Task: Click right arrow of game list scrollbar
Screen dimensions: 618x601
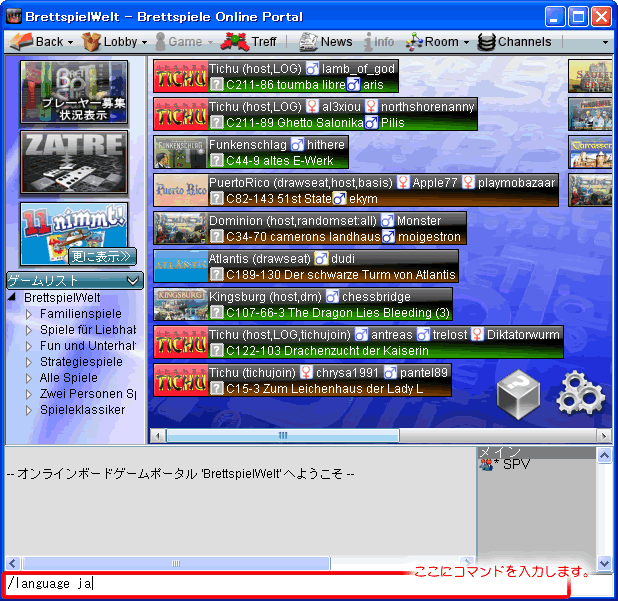Action: click(x=604, y=436)
